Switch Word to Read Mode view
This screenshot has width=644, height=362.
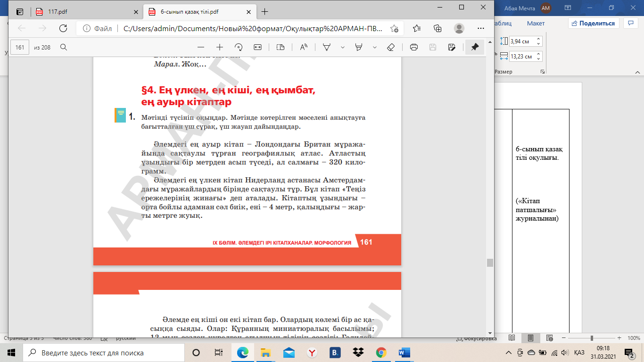pyautogui.click(x=512, y=338)
